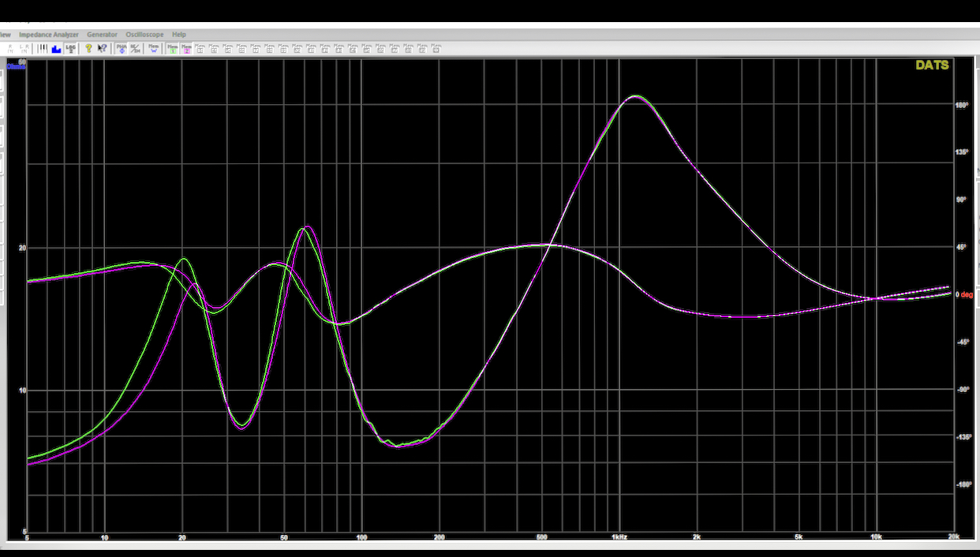The height and width of the screenshot is (557, 980).
Task: Click the 10k frequency axis label
Action: 876,536
